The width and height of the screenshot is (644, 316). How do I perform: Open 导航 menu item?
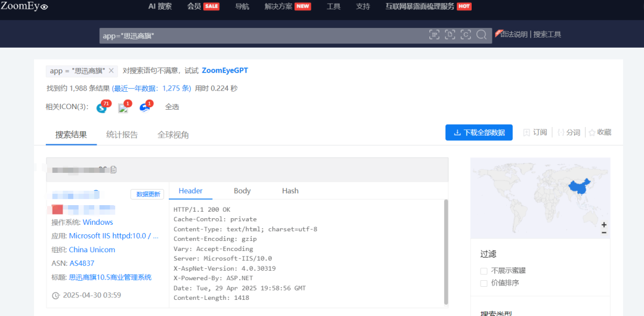click(x=242, y=6)
